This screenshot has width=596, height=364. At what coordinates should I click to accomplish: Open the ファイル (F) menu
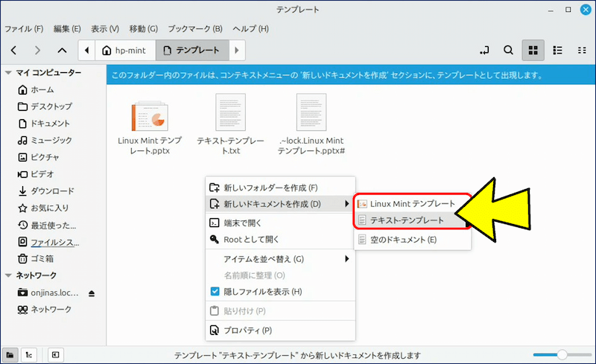click(24, 29)
